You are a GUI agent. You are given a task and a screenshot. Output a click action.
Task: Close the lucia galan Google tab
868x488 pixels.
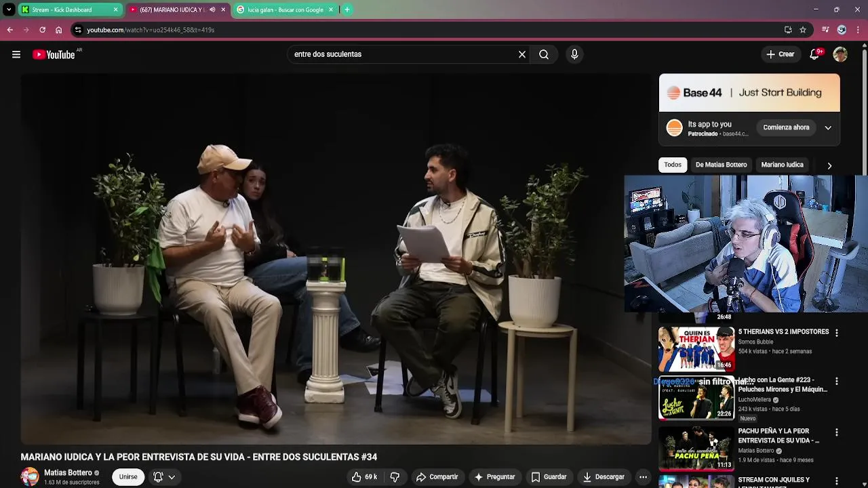(x=331, y=9)
